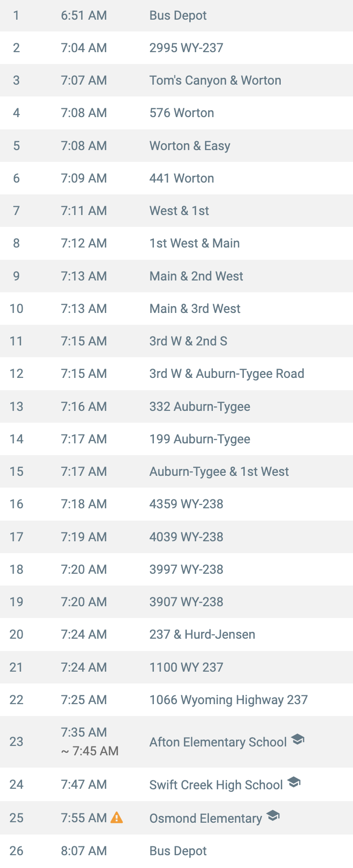Click the orange warning icon at 7:55 AM
The image size is (353, 868).
click(x=117, y=817)
